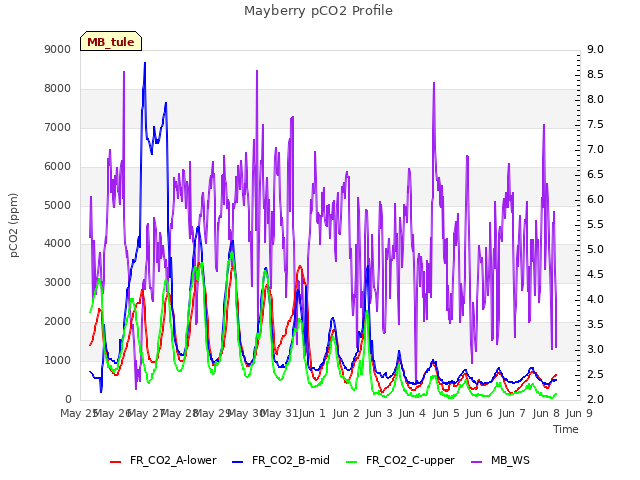640x480 pixels.
Task: Click the red FR_CO2_A-lower legend swatch
Action: tap(116, 461)
